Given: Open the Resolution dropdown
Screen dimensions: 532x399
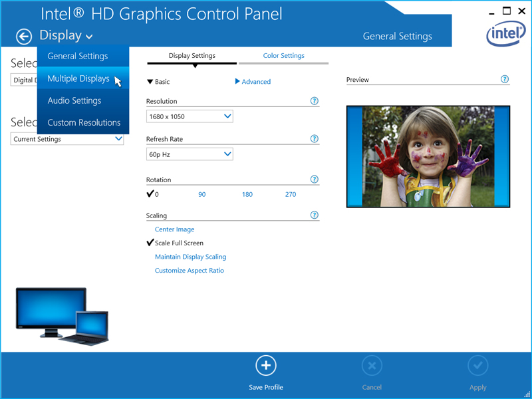Looking at the screenshot, I should pos(190,116).
